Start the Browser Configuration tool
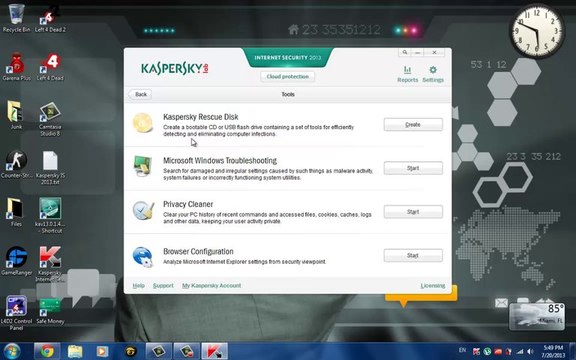576x360 pixels. click(413, 255)
